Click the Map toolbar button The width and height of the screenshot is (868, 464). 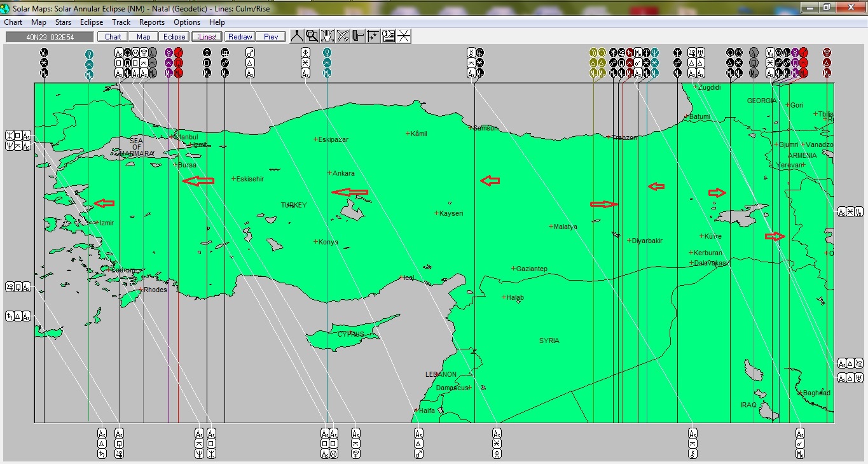tap(144, 37)
